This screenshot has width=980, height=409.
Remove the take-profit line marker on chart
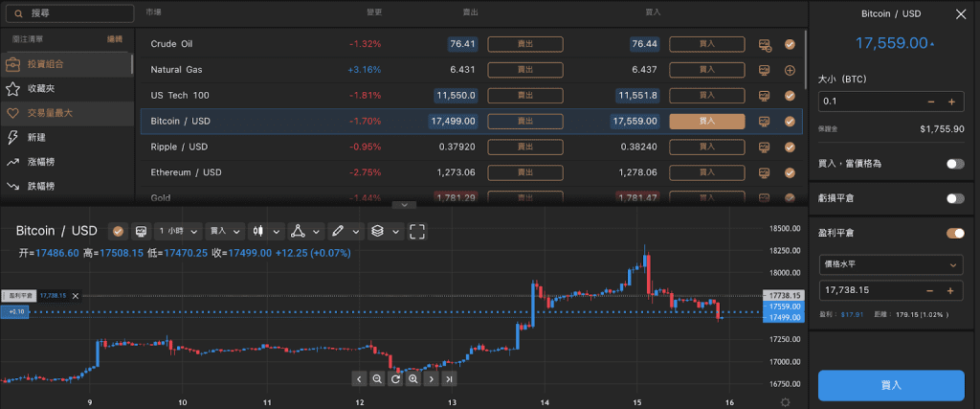(x=76, y=296)
